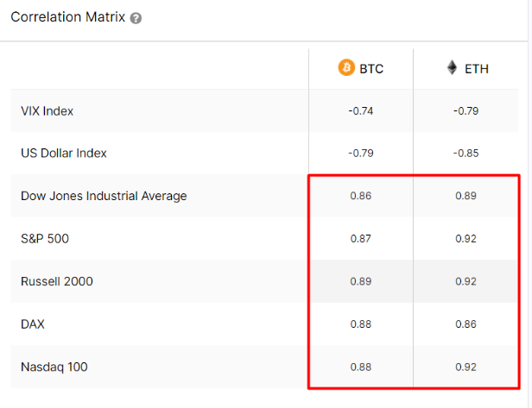
Task: Click Dow Jones BTC value 0.86
Action: 361,196
